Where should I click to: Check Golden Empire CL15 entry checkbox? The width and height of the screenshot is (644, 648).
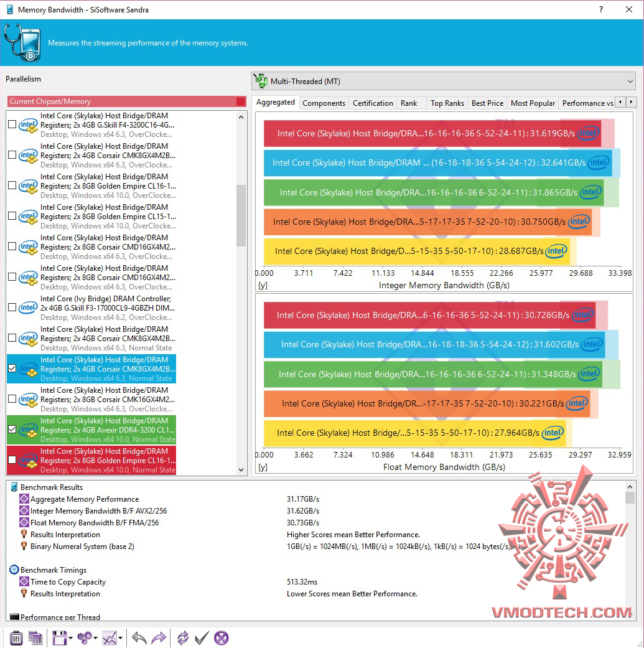(x=12, y=216)
